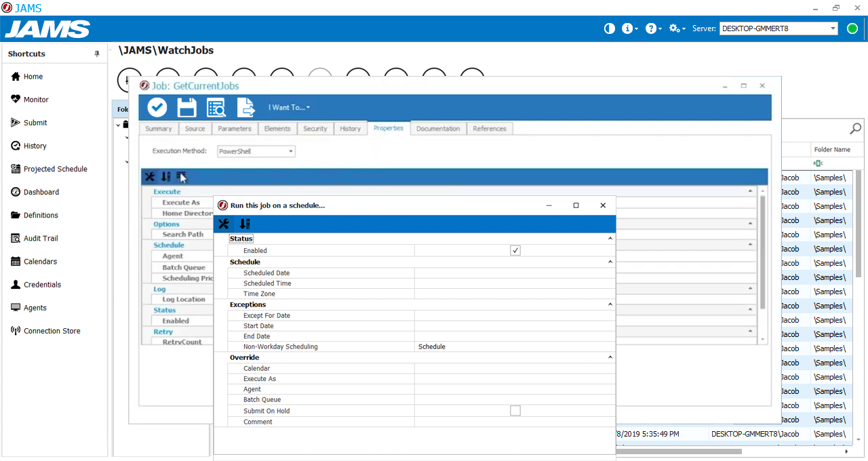
Task: Click sort alphabetical icon in schedule dialog toolbar
Action: click(x=245, y=224)
